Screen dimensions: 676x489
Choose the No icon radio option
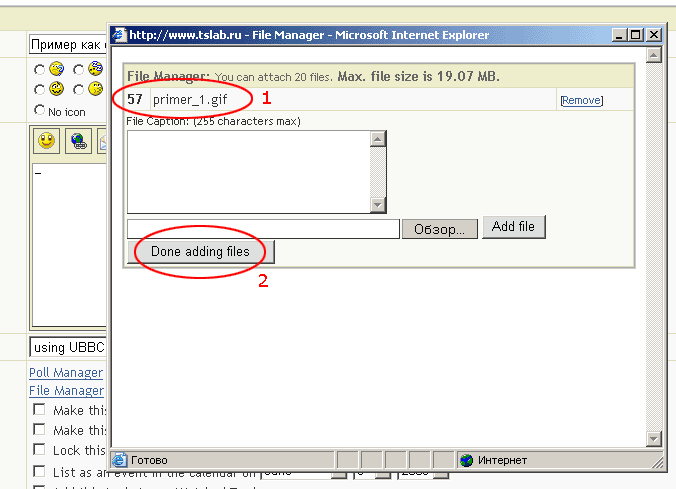pos(39,110)
